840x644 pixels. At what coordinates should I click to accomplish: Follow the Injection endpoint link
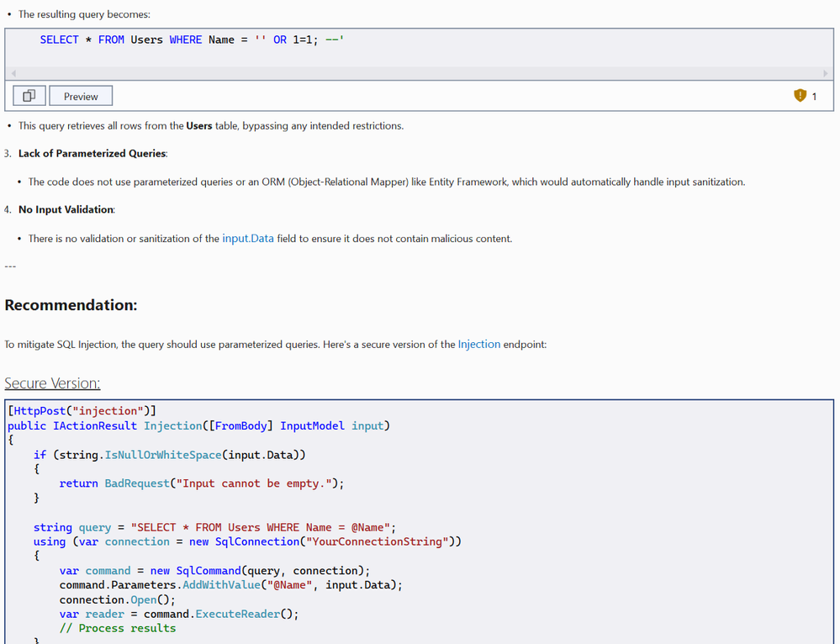coord(478,345)
